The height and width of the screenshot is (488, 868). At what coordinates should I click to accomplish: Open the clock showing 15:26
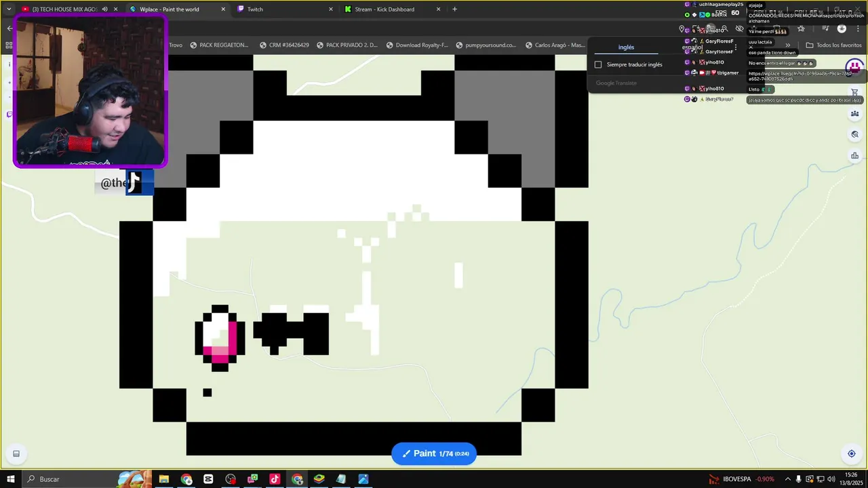(851, 479)
